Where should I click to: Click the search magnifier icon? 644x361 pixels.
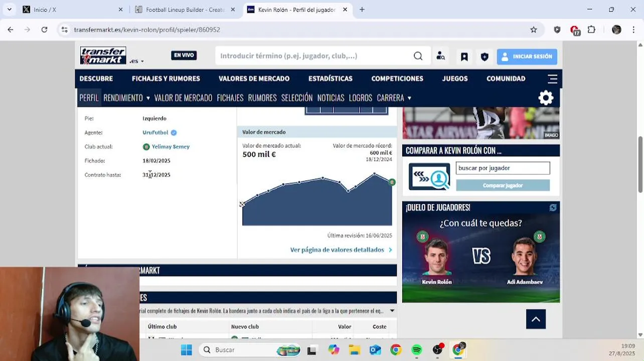coord(418,56)
